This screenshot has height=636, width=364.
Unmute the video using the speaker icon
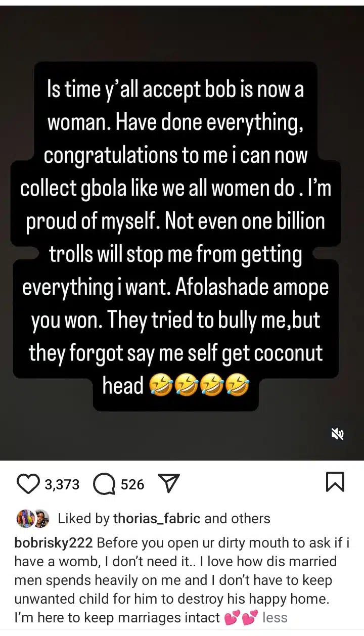pyautogui.click(x=337, y=433)
